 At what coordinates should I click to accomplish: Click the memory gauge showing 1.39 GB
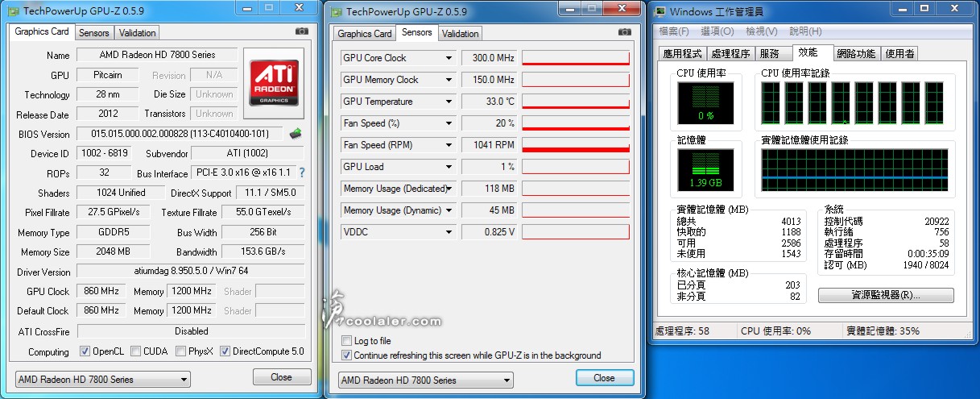pyautogui.click(x=705, y=170)
